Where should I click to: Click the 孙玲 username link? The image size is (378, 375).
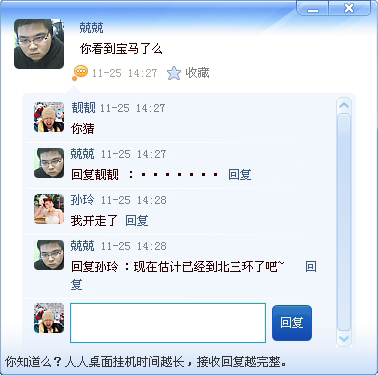click(82, 200)
